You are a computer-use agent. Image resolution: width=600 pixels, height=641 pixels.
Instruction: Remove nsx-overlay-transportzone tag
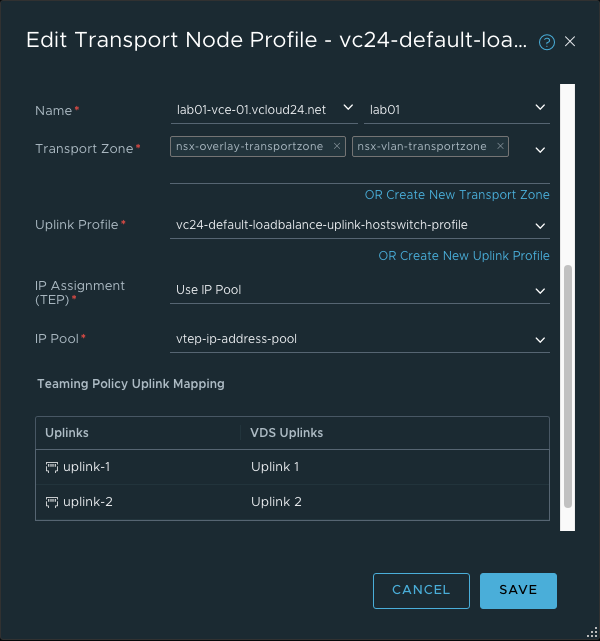pyautogui.click(x=337, y=146)
